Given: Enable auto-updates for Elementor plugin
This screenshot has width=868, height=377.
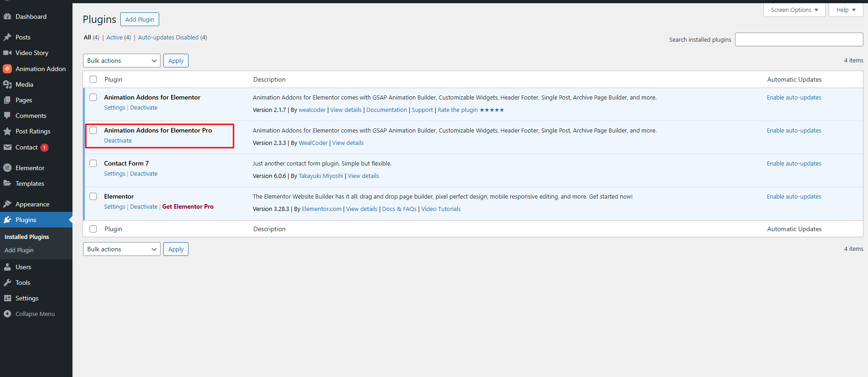Looking at the screenshot, I should tap(794, 197).
